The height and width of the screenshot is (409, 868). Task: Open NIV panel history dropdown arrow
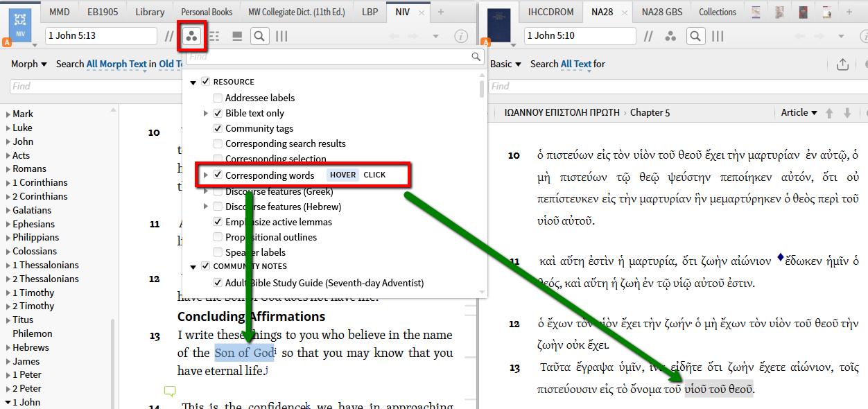point(436,37)
